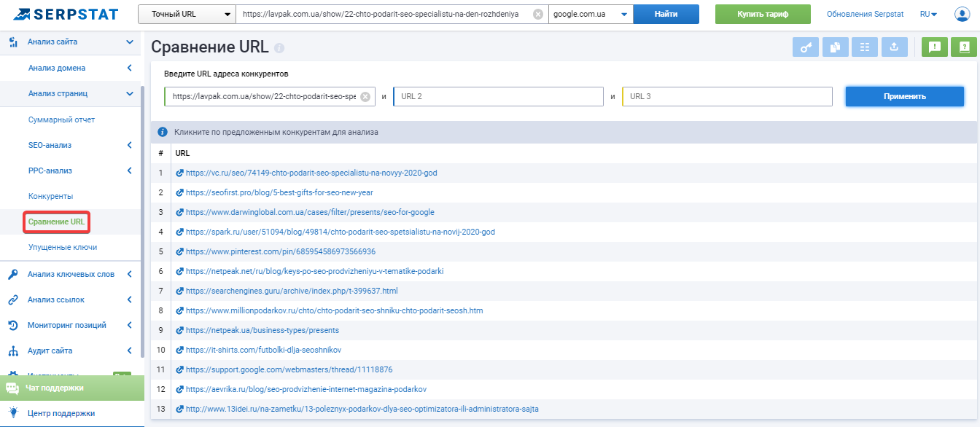
Task: Open the Чат поддержки chat button
Action: point(72,388)
